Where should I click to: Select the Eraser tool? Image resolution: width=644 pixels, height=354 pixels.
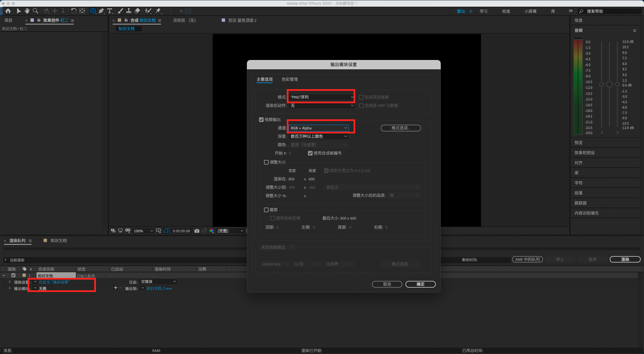(x=137, y=11)
